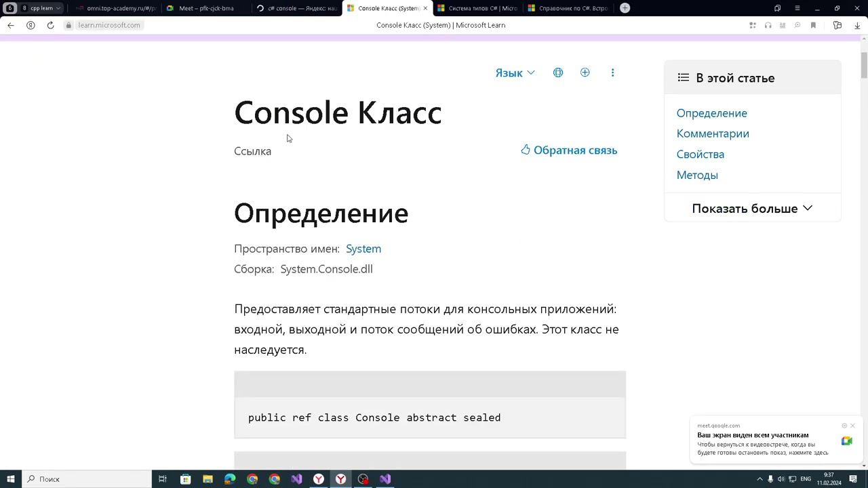The image size is (868, 488).
Task: Close the Google Meet screen-sharing notification
Action: pyautogui.click(x=853, y=426)
